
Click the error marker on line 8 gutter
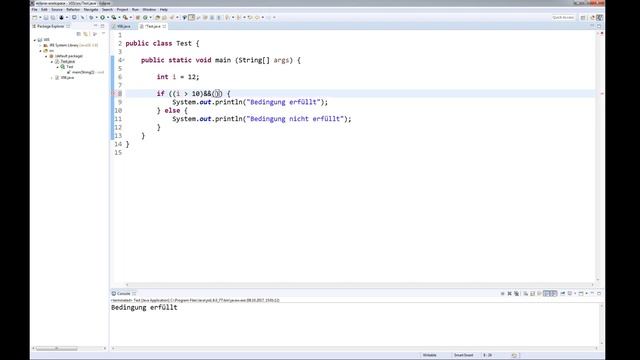pos(114,93)
